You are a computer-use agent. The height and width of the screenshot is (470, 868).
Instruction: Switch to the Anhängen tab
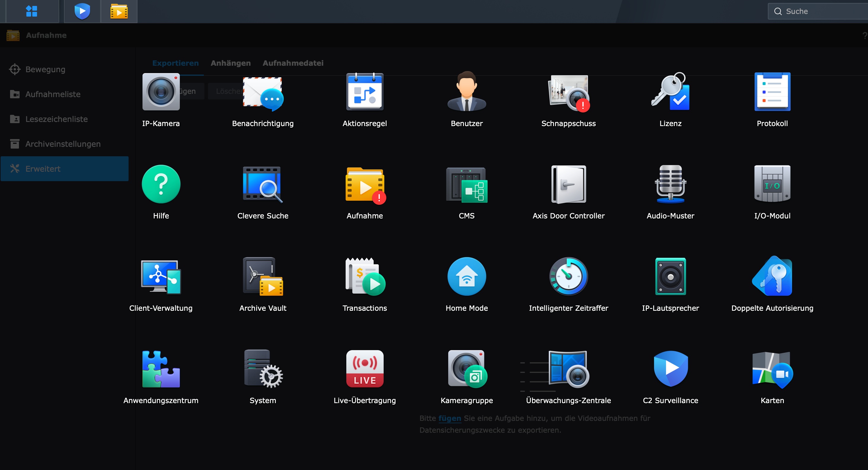tap(230, 63)
